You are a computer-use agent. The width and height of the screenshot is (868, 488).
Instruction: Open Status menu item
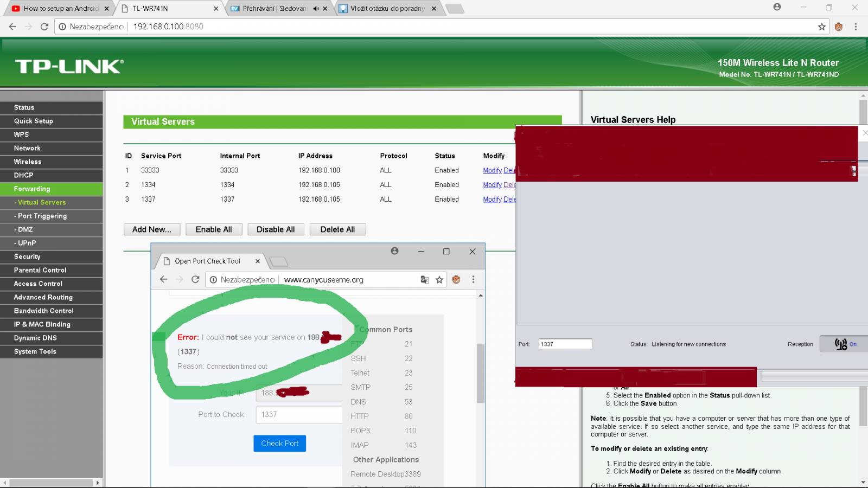pos(52,107)
